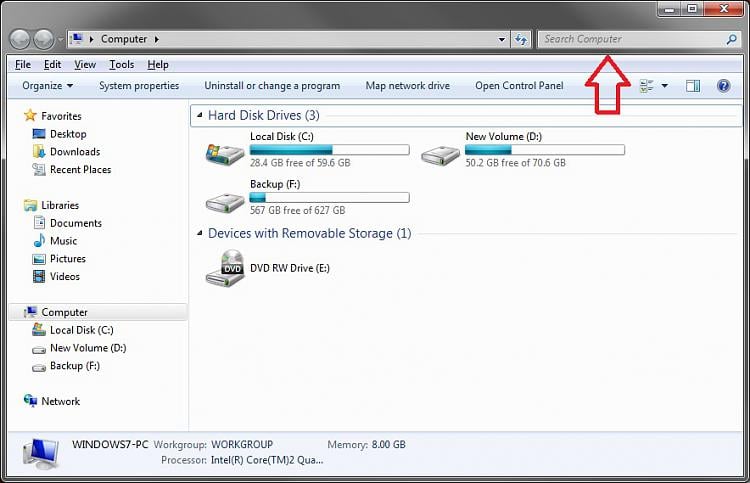This screenshot has width=750, height=483.
Task: Click Local Disk (C:) usage bar
Action: (x=330, y=150)
